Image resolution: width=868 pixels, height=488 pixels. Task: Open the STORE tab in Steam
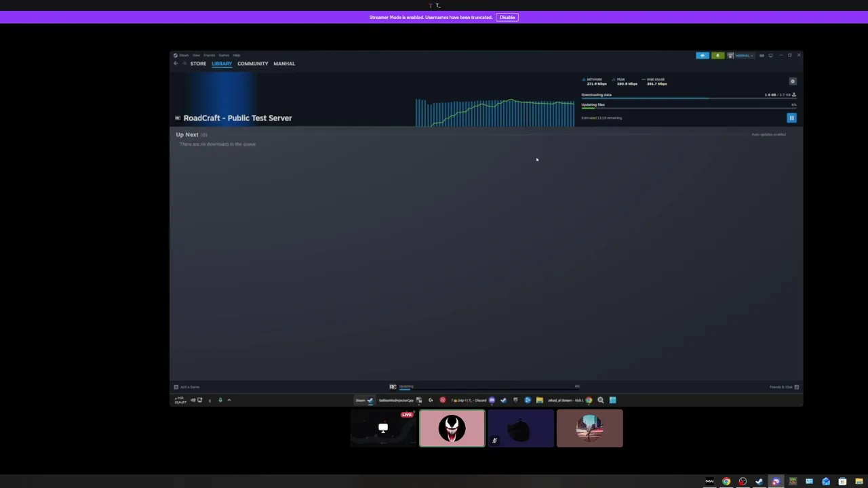click(x=198, y=63)
